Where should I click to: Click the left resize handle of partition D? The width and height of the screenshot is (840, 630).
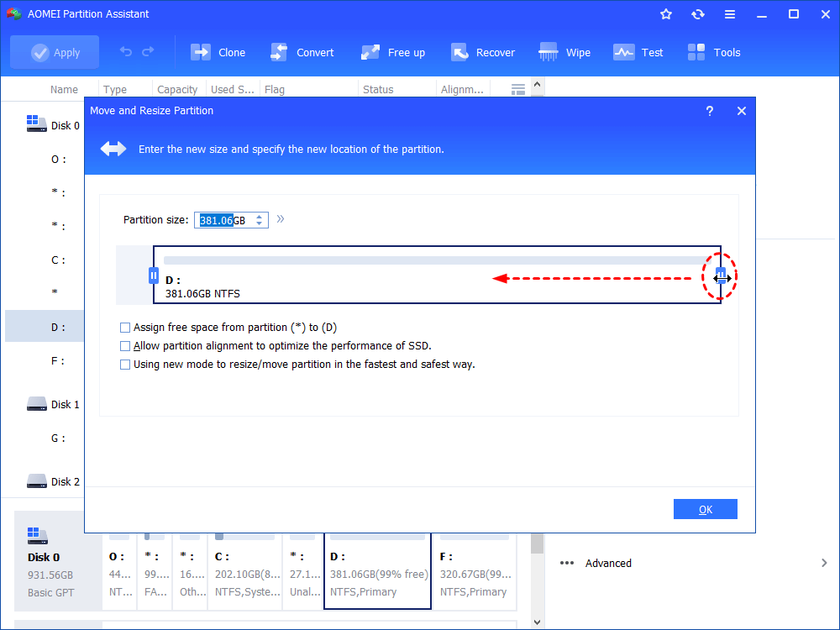pos(153,276)
